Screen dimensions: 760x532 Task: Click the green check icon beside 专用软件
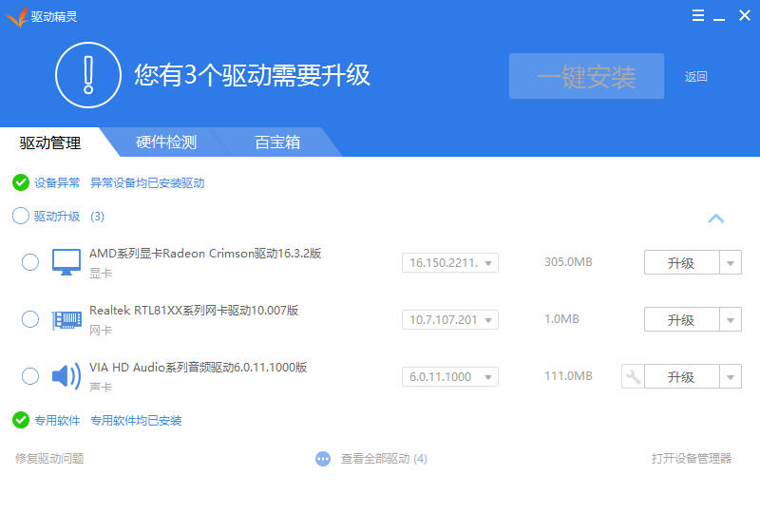21,420
